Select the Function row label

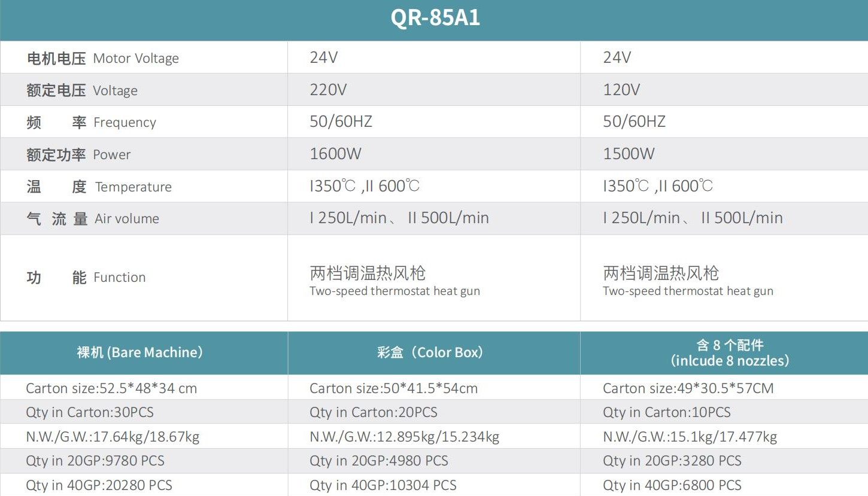86,278
